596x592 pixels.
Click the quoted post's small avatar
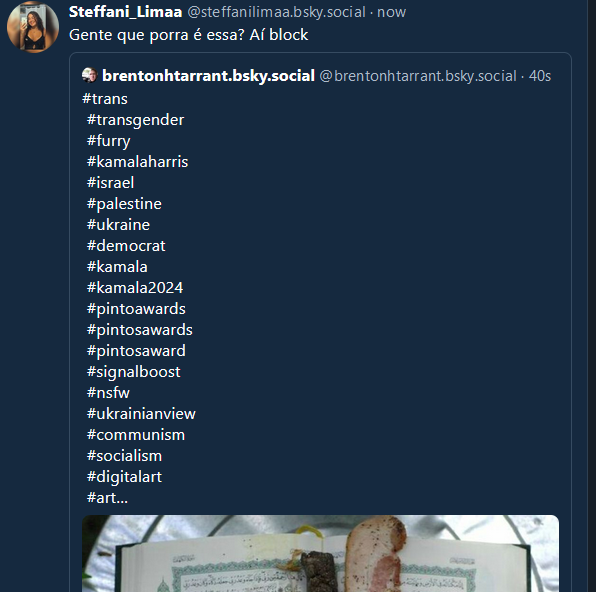pyautogui.click(x=89, y=75)
